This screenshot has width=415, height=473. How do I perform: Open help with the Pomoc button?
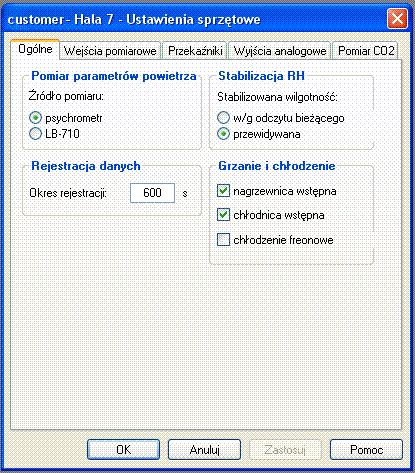click(366, 450)
